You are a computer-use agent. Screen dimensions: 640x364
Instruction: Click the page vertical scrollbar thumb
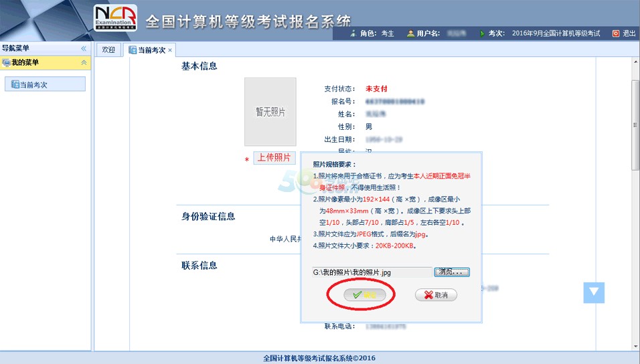coord(635,125)
